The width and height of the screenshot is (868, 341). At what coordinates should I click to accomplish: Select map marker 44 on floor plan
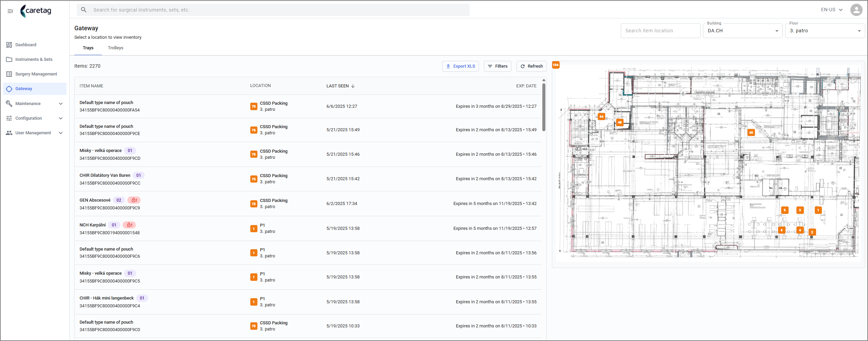(x=601, y=117)
